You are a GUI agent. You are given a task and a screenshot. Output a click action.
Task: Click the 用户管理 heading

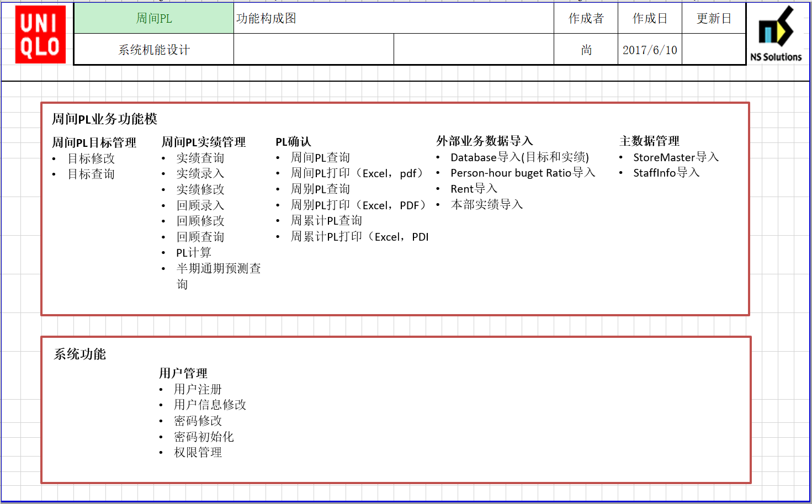tap(183, 373)
